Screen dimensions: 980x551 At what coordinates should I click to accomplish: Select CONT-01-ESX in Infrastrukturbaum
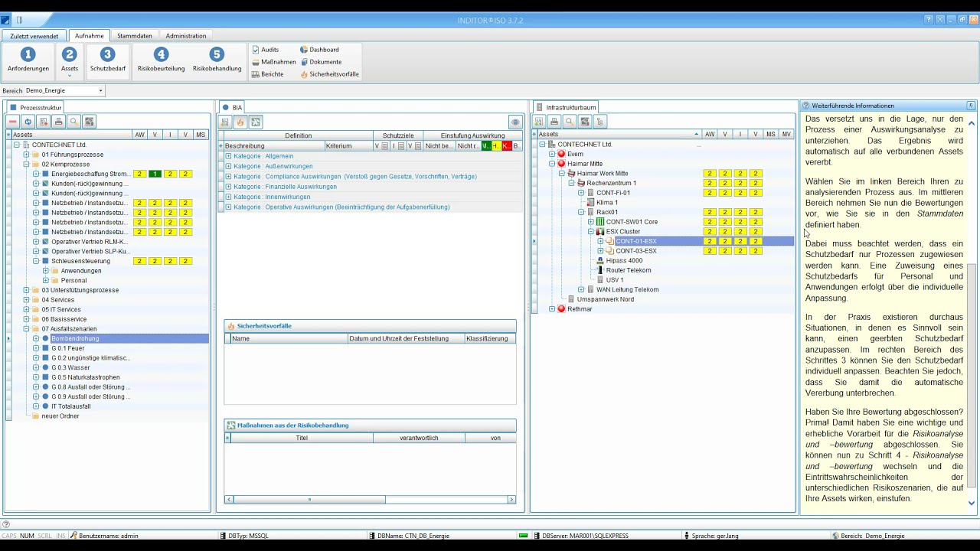point(636,241)
